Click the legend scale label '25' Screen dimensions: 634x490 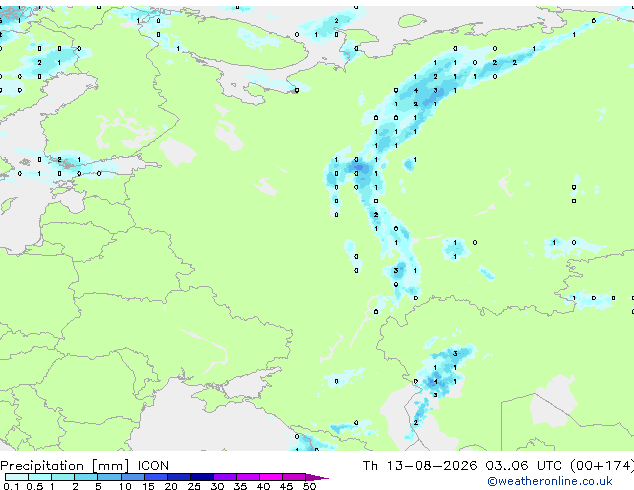pos(194,486)
